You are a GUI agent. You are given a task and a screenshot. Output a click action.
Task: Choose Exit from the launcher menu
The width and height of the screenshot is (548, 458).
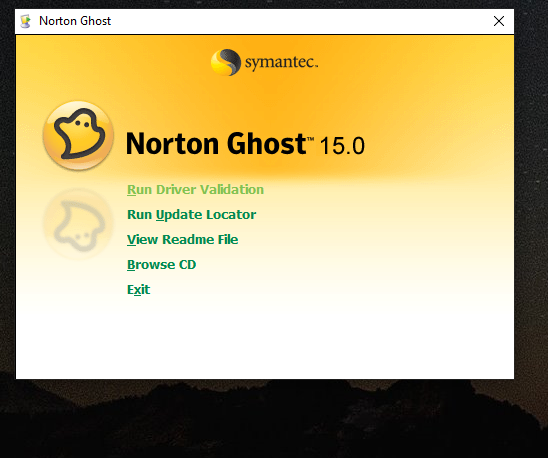pos(138,289)
